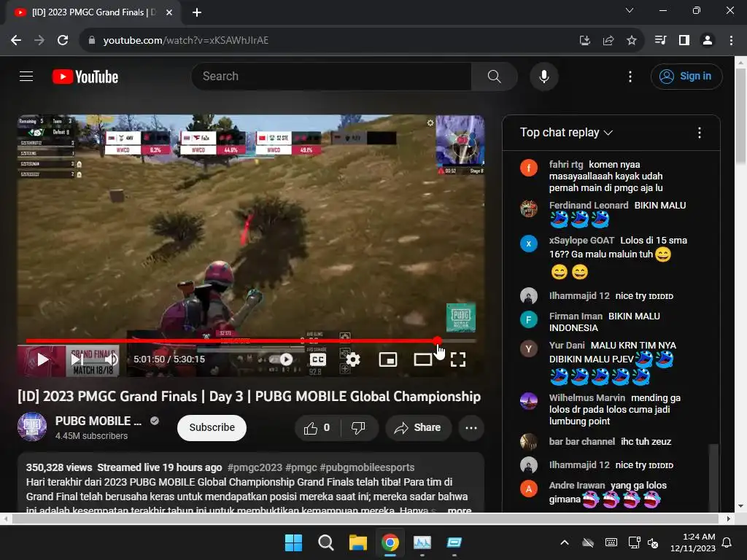The width and height of the screenshot is (747, 560).
Task: Open more actions ellipsis button
Action: point(471,427)
